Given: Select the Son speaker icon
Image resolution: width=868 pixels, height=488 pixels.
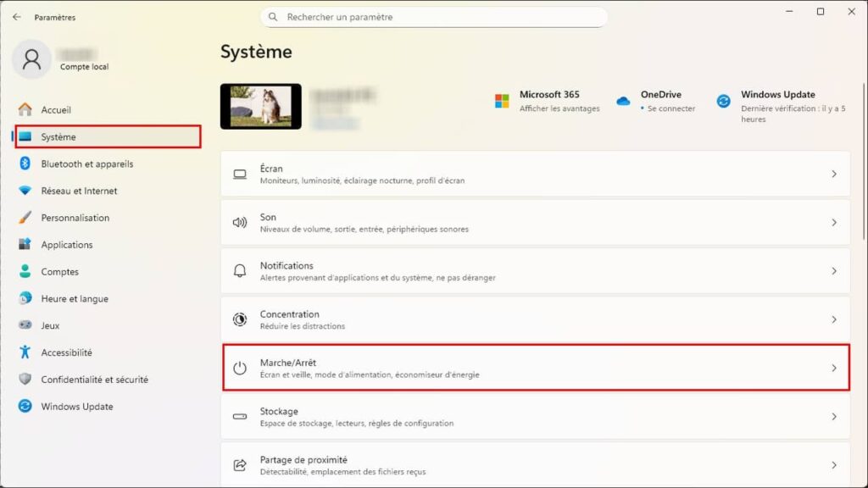Looking at the screenshot, I should tap(240, 222).
